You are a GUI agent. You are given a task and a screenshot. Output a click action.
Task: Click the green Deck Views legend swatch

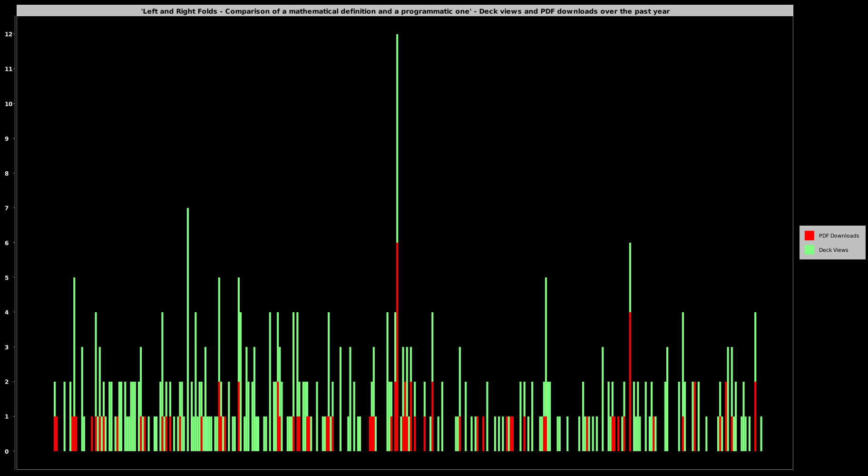(x=809, y=250)
